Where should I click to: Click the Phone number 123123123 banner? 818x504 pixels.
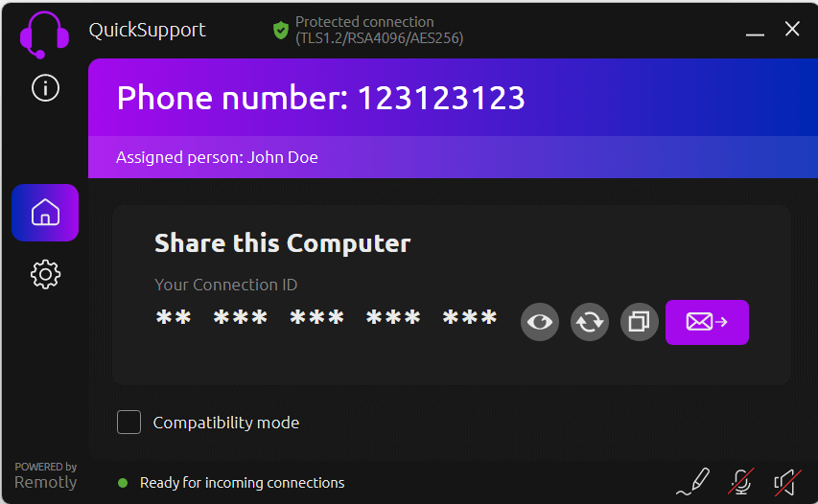321,98
